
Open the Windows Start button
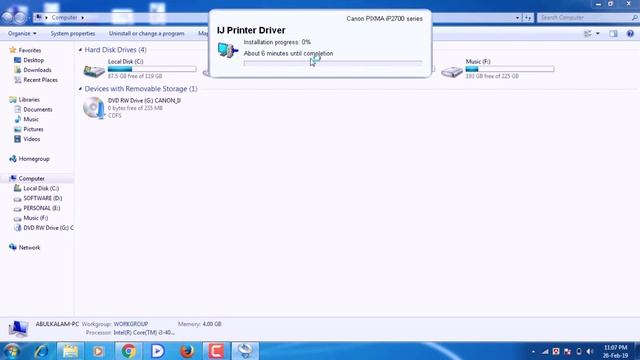[x=11, y=351]
